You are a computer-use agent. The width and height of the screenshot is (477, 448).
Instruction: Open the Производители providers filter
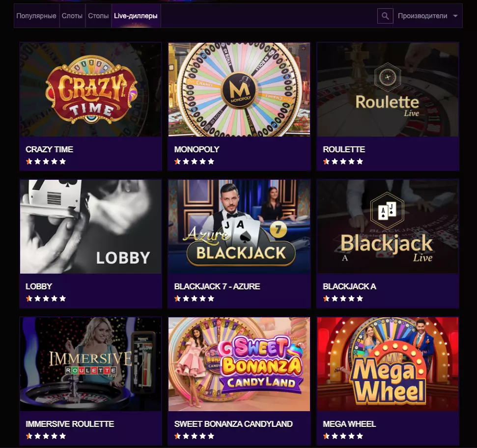(x=422, y=16)
